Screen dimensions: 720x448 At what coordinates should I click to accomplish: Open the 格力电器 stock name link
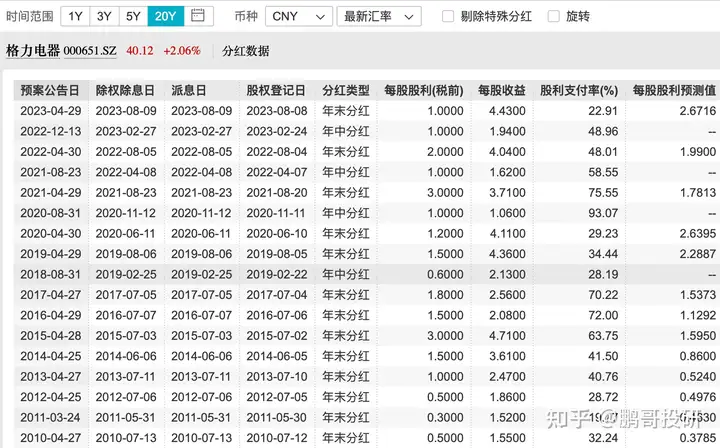pos(33,50)
